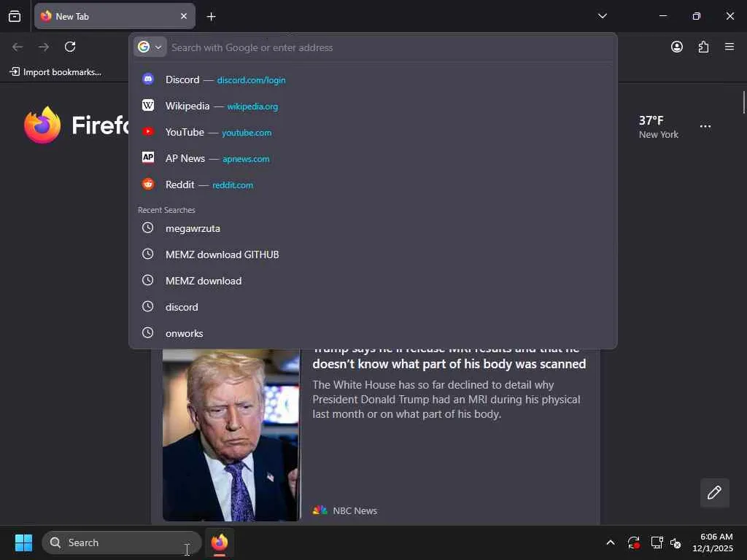Select the AP News suggestion row
747x560 pixels.
373,158
